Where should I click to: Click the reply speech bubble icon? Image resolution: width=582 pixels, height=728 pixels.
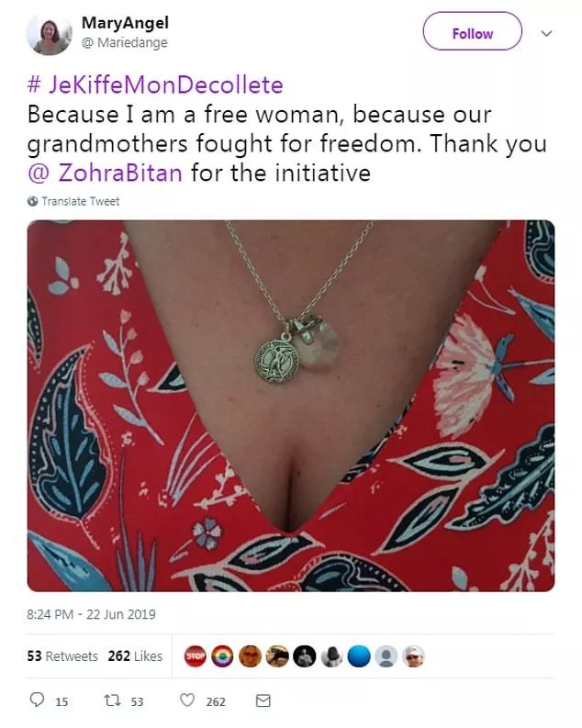point(38,700)
